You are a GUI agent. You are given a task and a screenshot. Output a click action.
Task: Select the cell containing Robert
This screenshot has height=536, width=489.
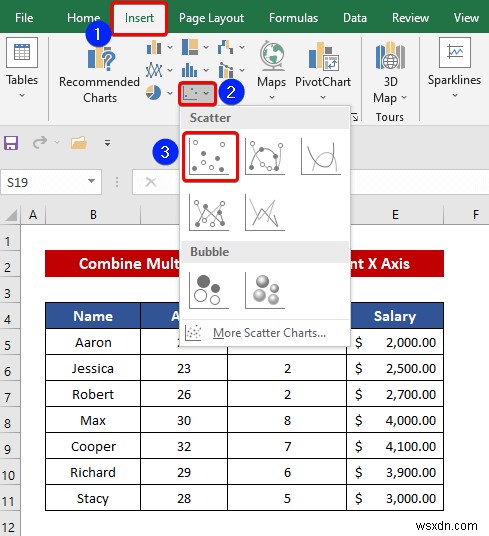pyautogui.click(x=93, y=394)
